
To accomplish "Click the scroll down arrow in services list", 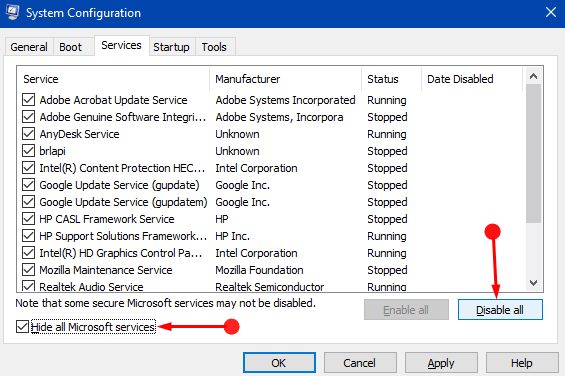I will (533, 283).
